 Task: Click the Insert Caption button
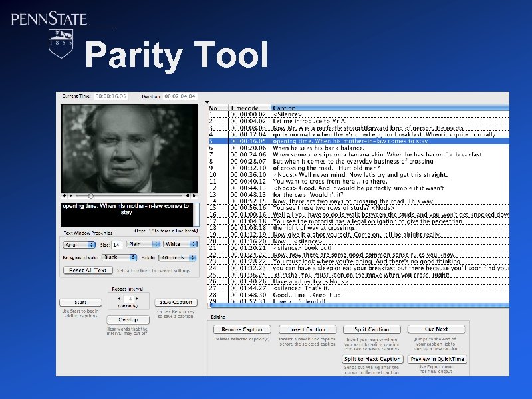tap(307, 329)
